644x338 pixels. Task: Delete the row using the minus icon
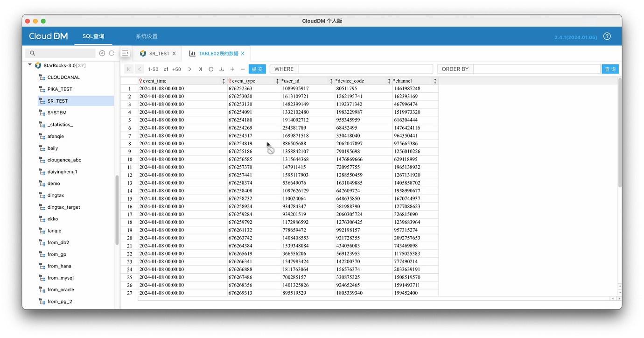243,69
